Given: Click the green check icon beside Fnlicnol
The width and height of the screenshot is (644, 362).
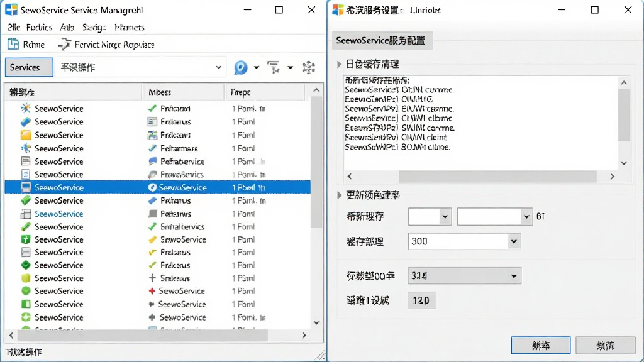Looking at the screenshot, I should tap(152, 108).
